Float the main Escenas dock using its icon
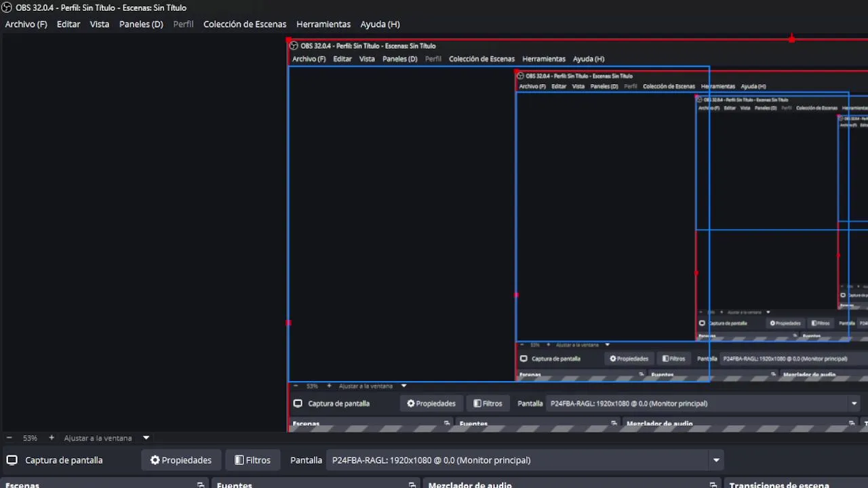The width and height of the screenshot is (868, 488). tap(201, 485)
